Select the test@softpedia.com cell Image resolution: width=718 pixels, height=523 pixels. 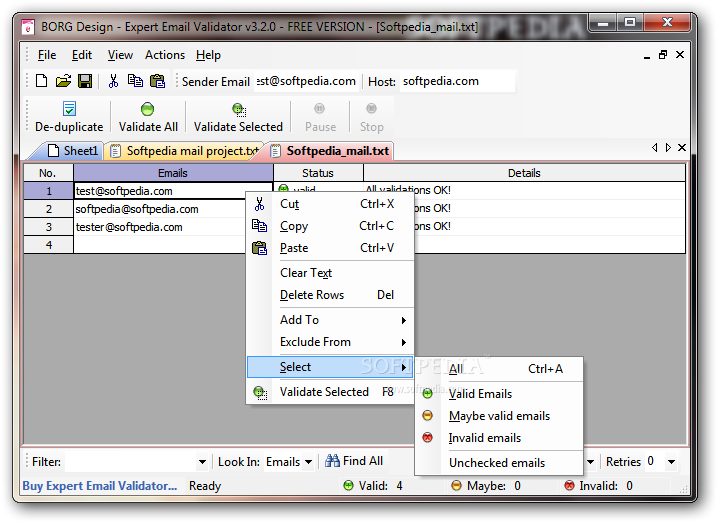pyautogui.click(x=173, y=191)
